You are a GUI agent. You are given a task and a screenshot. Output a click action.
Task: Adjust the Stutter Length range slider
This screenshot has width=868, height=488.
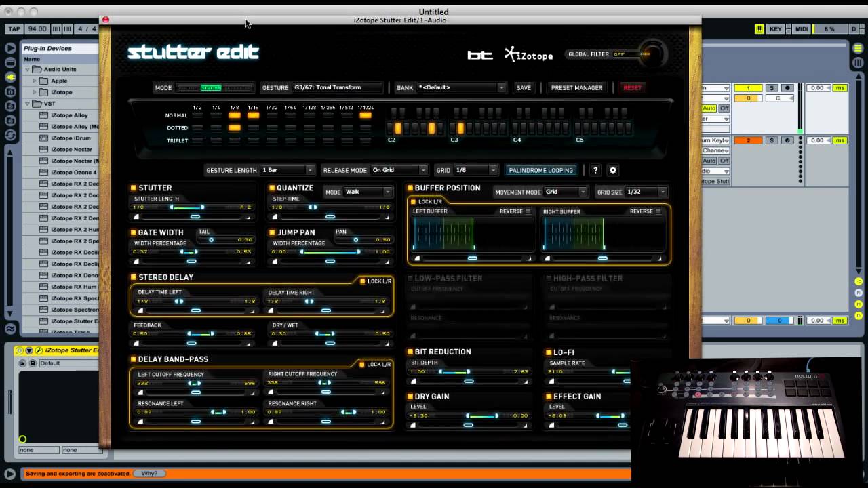click(193, 207)
